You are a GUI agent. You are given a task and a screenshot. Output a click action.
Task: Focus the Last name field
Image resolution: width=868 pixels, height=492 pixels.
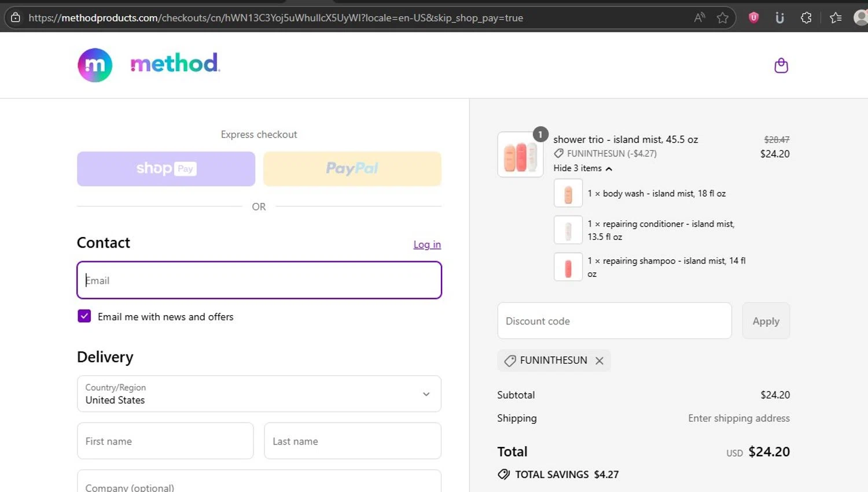(x=352, y=441)
